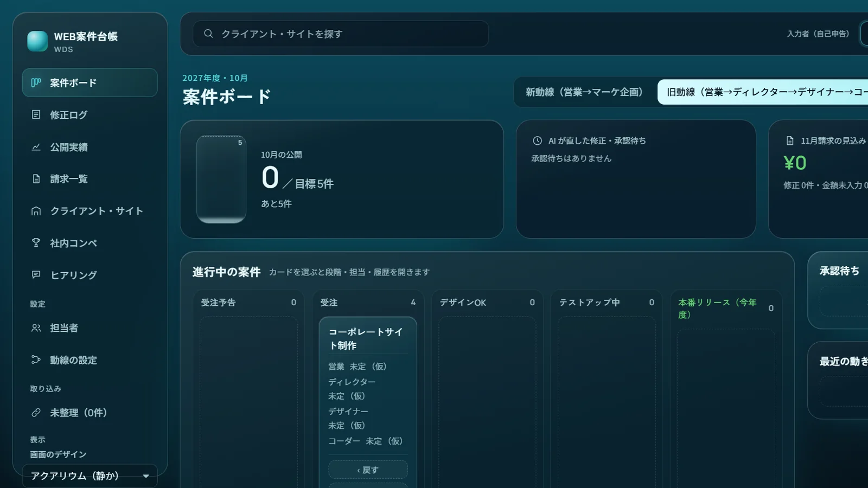Click the 入力者（自己申告） label
This screenshot has width=868, height=488.
(818, 34)
